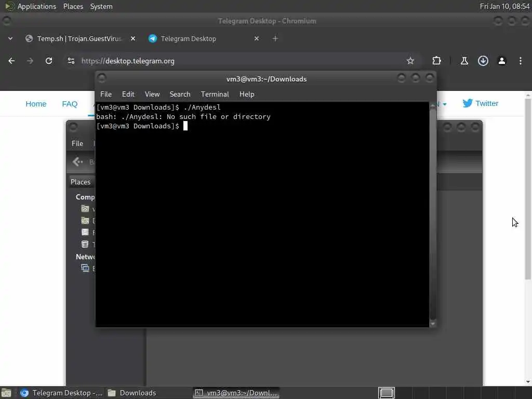Select the home folder icon in sidebar
The width and height of the screenshot is (532, 399).
click(x=85, y=208)
